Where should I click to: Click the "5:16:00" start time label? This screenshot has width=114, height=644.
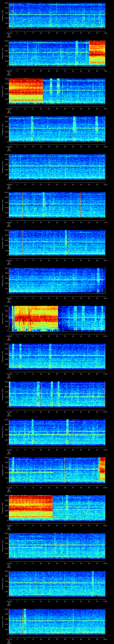pos(9,601)
